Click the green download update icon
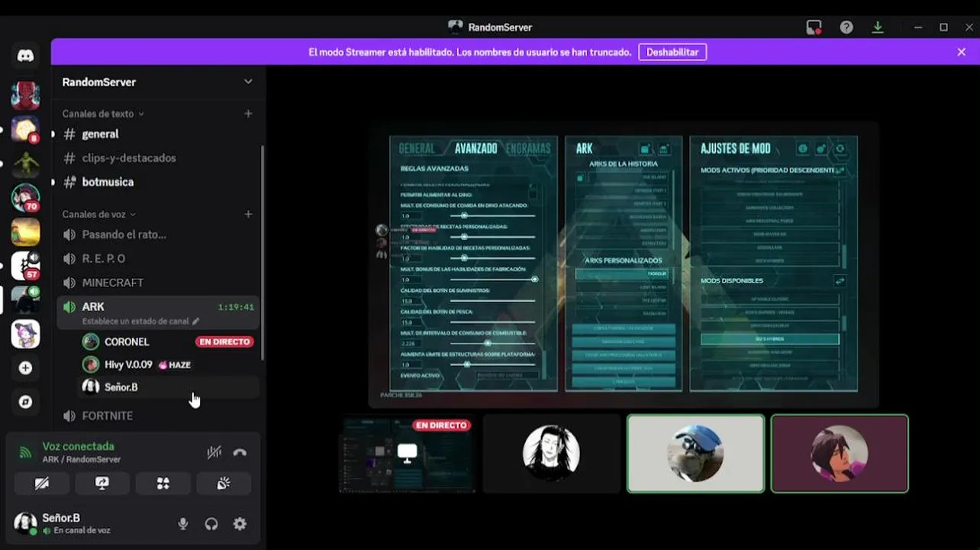This screenshot has width=980, height=550. click(878, 27)
